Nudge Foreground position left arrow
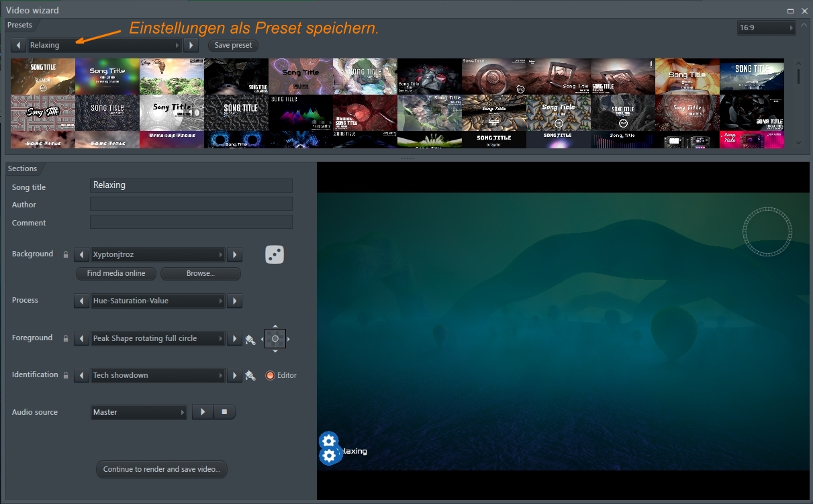Image resolution: width=813 pixels, height=504 pixels. (262, 339)
